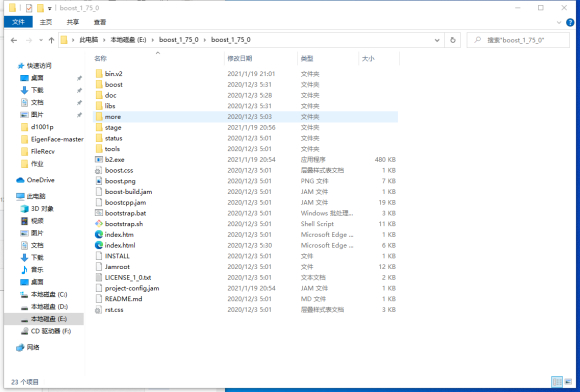
Task: Go back with the Back arrow
Action: click(x=14, y=40)
